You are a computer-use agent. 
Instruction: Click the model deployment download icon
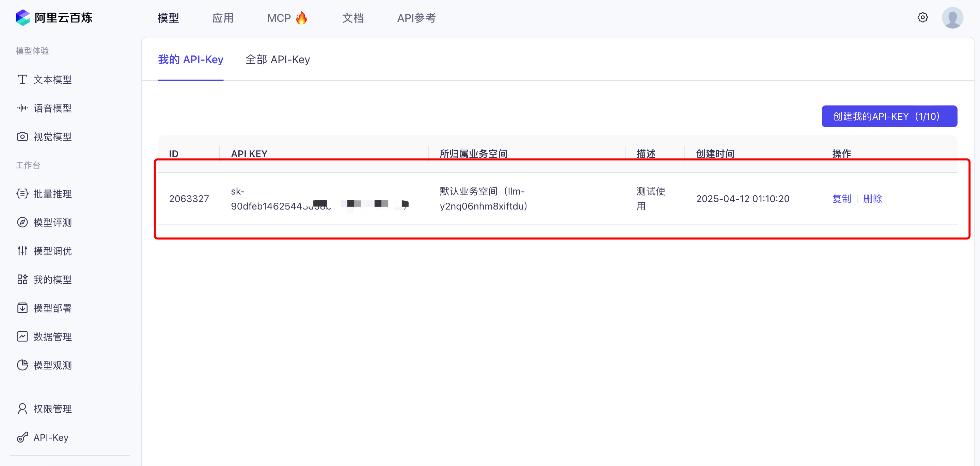(x=22, y=308)
